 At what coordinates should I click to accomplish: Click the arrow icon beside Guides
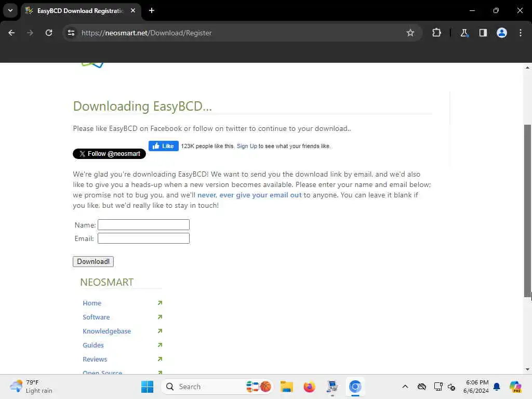160,345
